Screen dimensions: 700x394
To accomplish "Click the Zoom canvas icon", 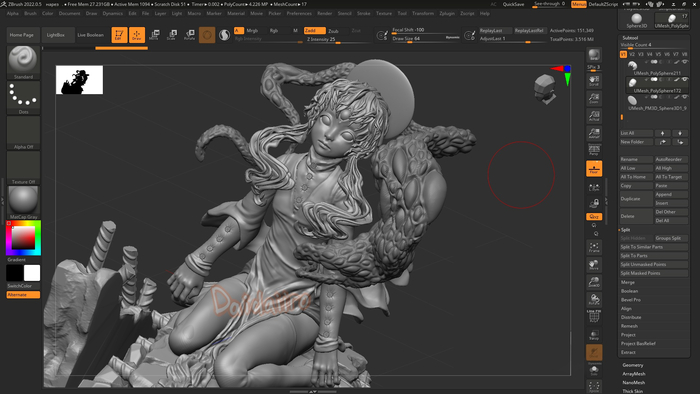I will tap(594, 98).
